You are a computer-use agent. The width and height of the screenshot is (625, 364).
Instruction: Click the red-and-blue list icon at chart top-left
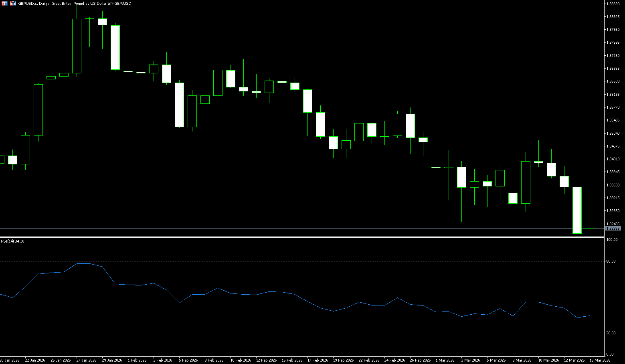tap(4, 3)
